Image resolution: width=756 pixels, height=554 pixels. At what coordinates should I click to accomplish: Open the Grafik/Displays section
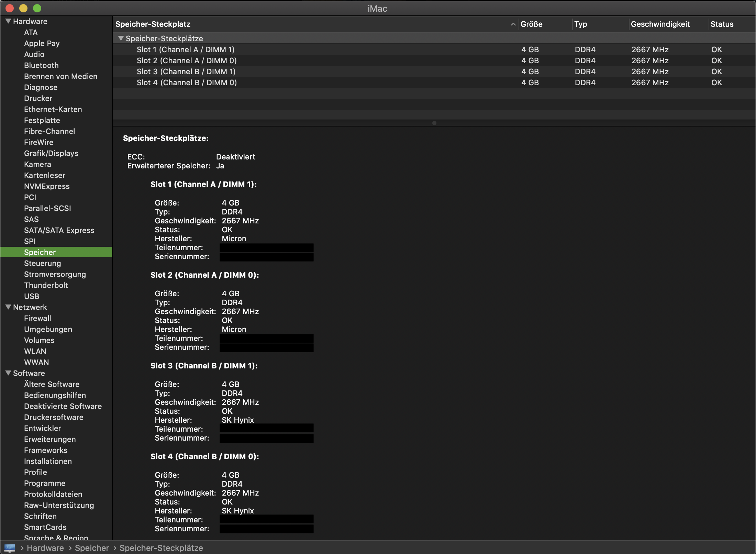point(51,153)
